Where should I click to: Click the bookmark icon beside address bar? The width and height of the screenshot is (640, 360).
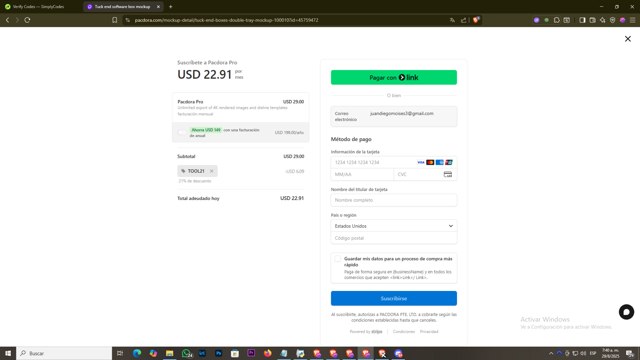pos(115,20)
